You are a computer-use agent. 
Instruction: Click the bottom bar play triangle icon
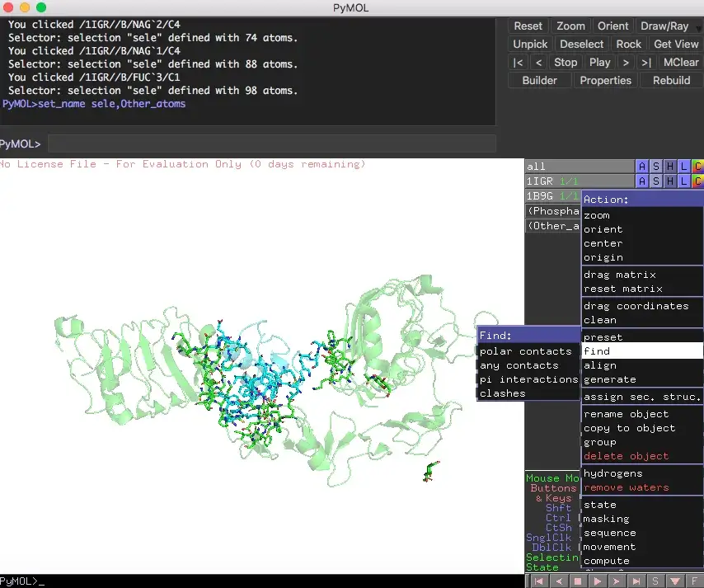(598, 581)
